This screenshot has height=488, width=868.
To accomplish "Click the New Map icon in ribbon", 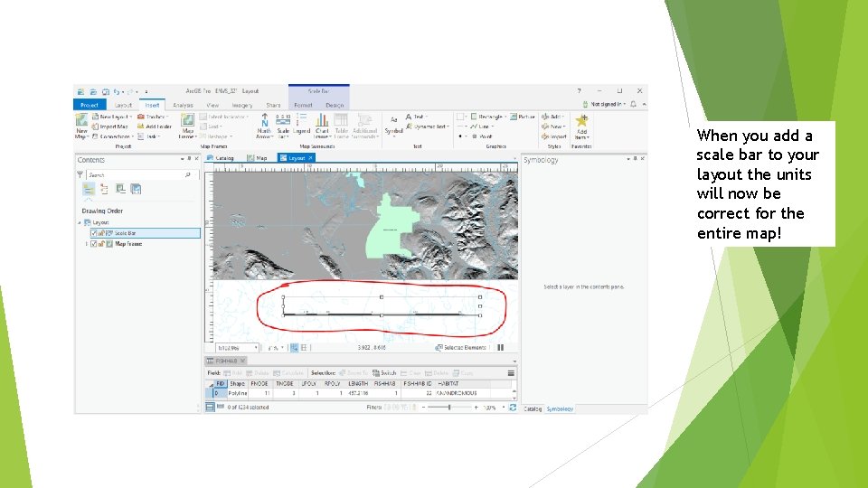I will (x=81, y=127).
